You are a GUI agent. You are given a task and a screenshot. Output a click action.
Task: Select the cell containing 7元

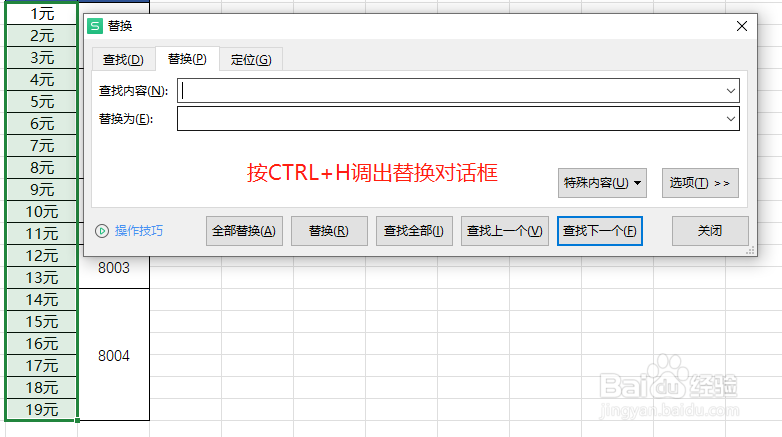42,146
